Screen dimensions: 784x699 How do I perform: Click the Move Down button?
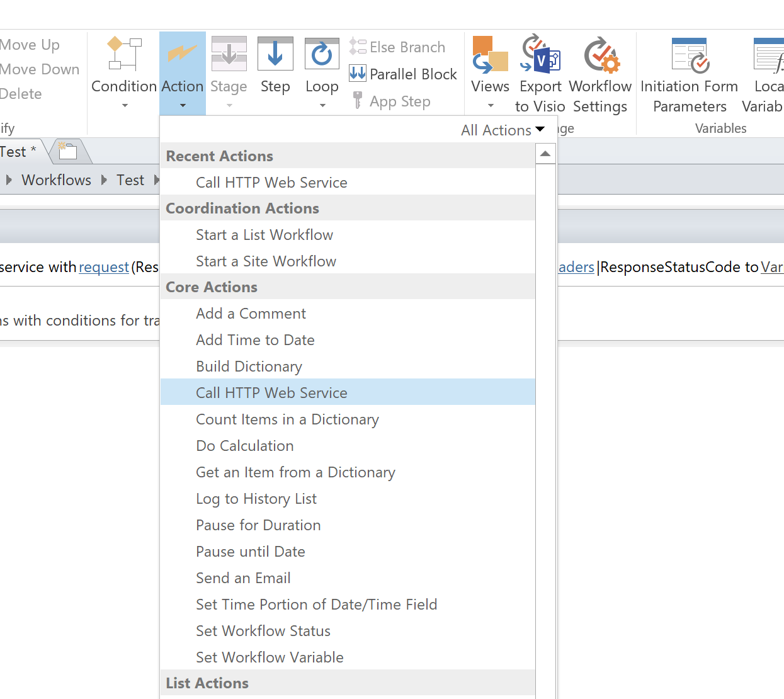(40, 69)
